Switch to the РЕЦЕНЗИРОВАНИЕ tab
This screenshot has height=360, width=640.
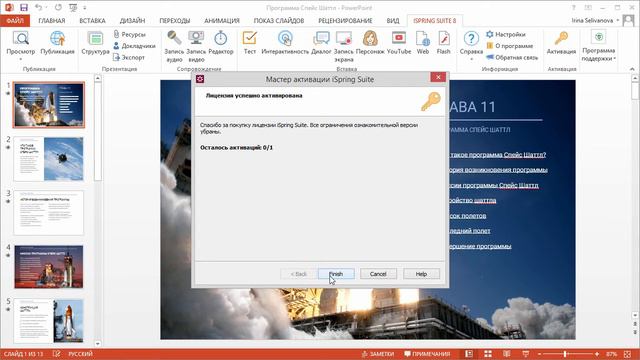tap(345, 20)
